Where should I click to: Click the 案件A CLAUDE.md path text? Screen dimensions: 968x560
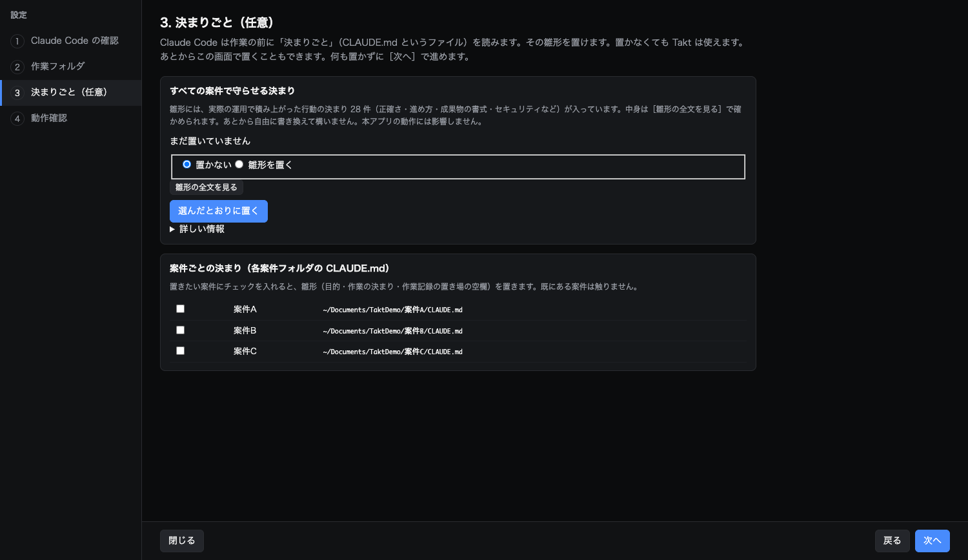(x=392, y=310)
